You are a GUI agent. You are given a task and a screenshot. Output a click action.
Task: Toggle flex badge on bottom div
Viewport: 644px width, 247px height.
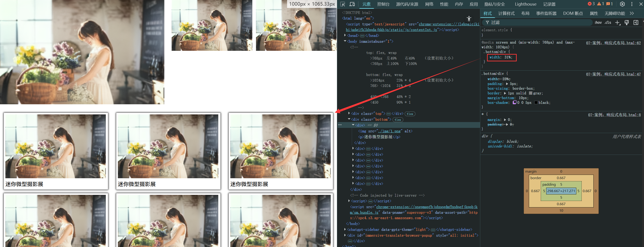coord(398,120)
